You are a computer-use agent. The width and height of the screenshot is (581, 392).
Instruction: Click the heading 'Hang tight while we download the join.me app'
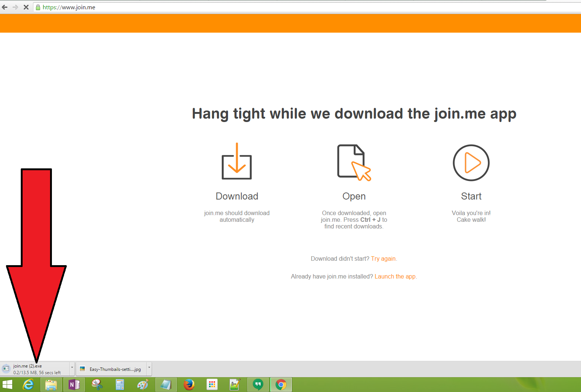(x=354, y=114)
